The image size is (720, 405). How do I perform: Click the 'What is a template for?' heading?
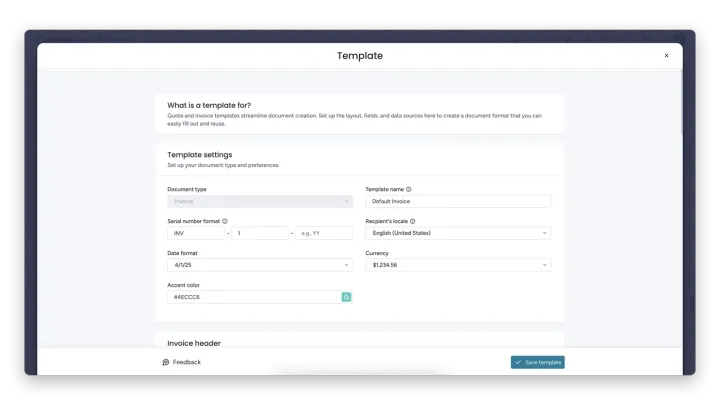[x=209, y=105]
